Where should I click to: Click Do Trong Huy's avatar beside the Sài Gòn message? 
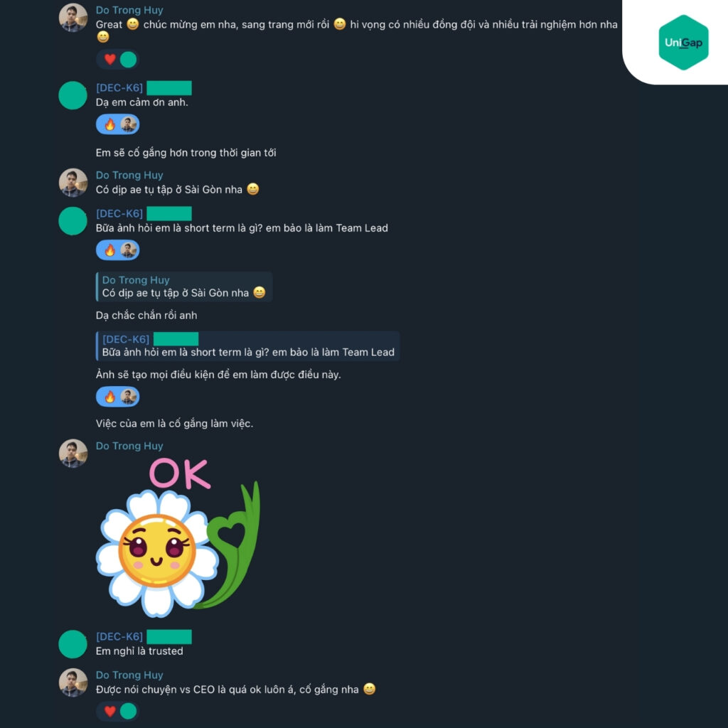(73, 183)
